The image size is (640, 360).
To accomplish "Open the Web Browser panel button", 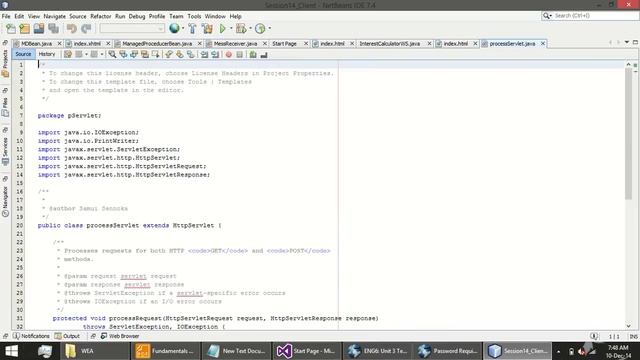I will pos(120,336).
